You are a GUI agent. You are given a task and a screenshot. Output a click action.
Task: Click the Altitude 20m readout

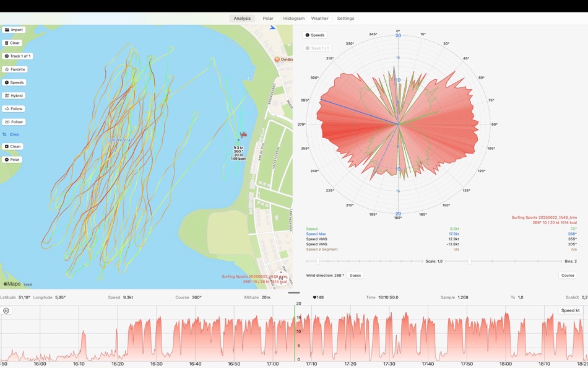coord(256,297)
